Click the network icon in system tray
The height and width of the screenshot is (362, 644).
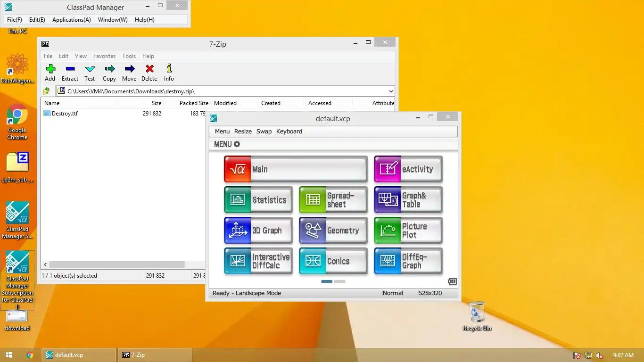pos(588,355)
